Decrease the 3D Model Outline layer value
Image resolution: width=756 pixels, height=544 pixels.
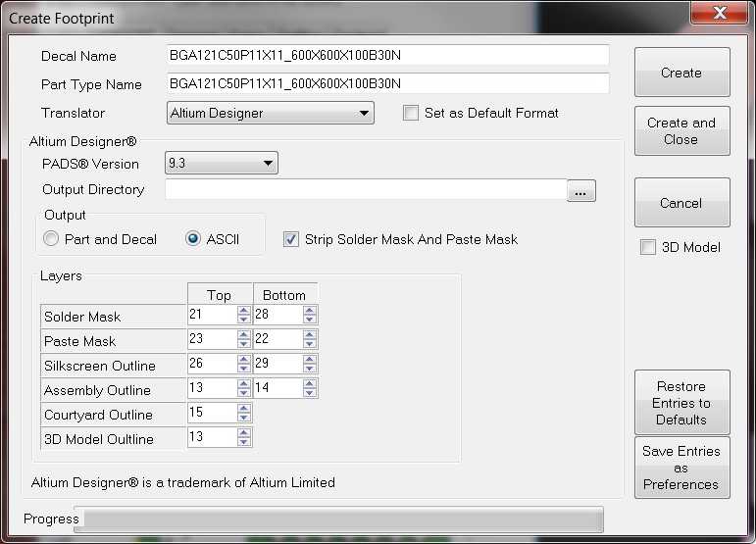tap(244, 442)
